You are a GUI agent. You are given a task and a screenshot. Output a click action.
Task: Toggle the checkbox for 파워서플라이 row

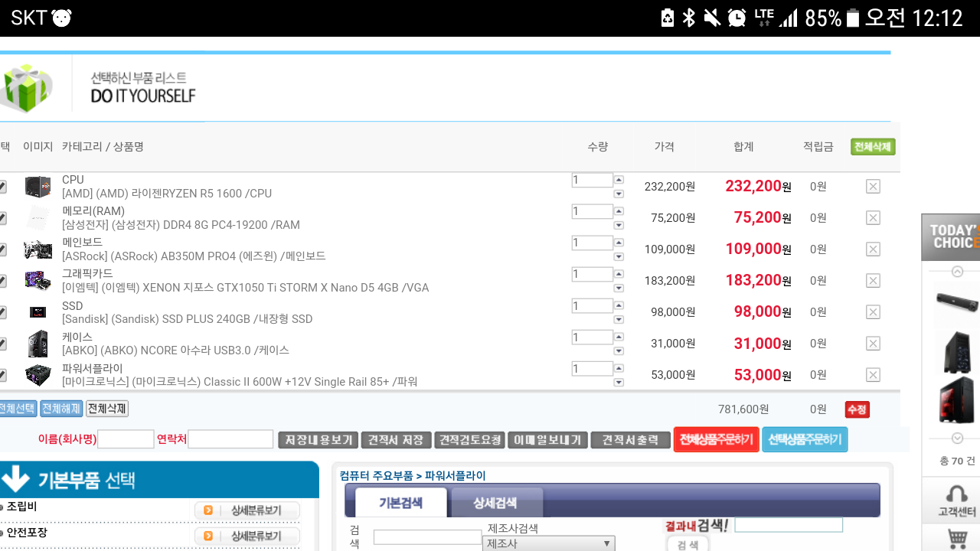click(2, 375)
